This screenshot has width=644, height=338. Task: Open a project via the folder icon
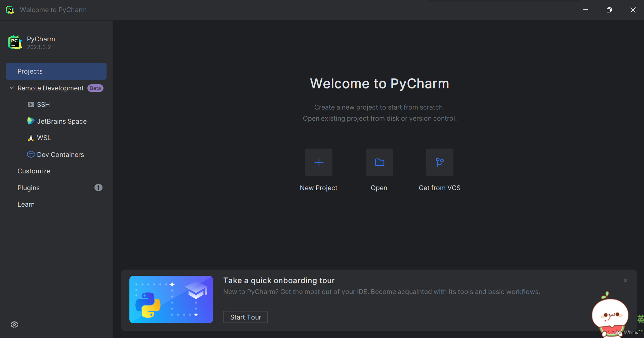click(x=379, y=162)
